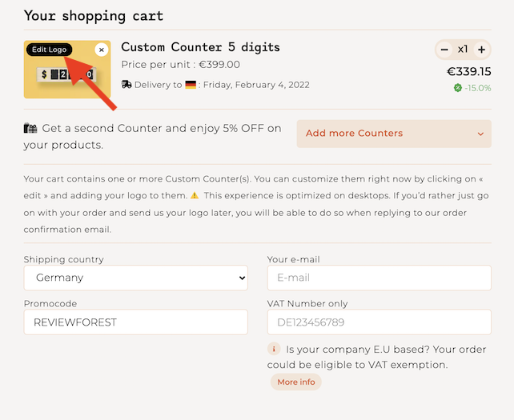Click the Custom Counter 5 digits title
The height and width of the screenshot is (420, 514).
pos(200,47)
